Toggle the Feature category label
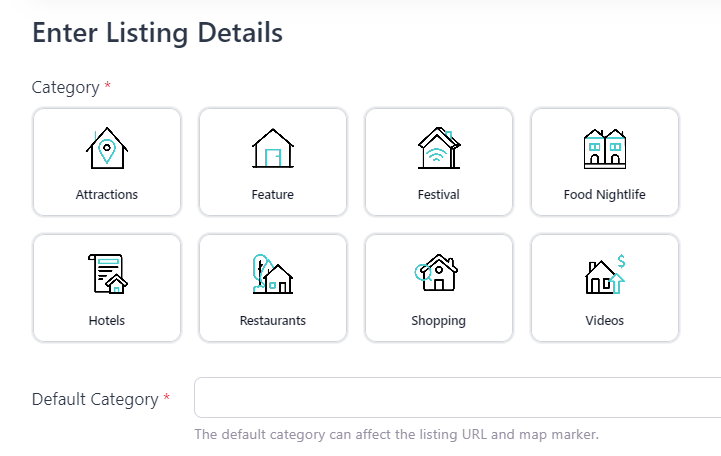Screen dimensions: 721x456 pos(273,195)
